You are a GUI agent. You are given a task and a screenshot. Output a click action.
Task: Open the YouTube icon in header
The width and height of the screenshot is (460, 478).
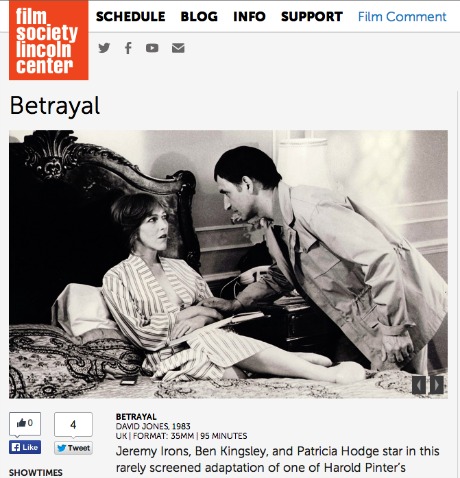[x=152, y=48]
